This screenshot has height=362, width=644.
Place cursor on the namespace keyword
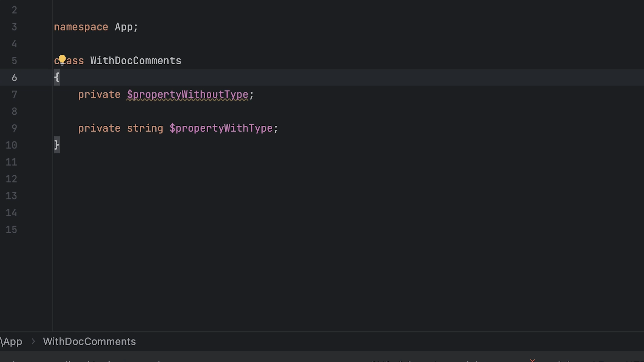click(x=81, y=27)
